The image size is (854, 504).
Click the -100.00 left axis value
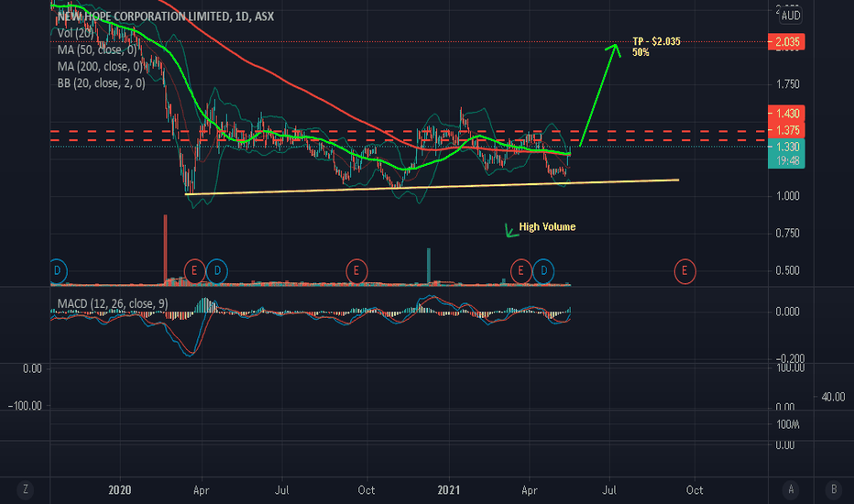25,406
